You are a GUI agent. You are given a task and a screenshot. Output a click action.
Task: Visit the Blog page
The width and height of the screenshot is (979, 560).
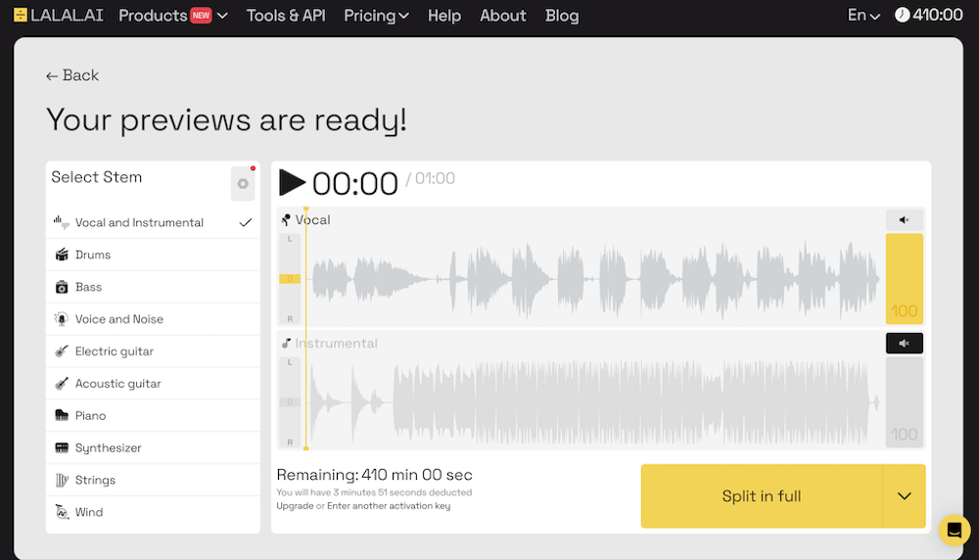tap(562, 15)
